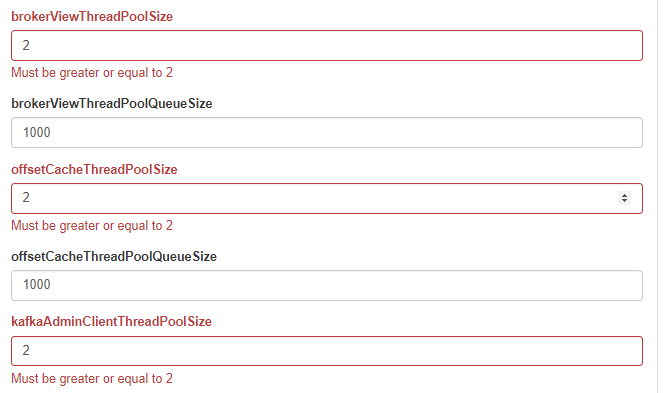The height and width of the screenshot is (393, 665).
Task: Click the error message under kafkaAdminClientThreadPoolSize
Action: (92, 378)
